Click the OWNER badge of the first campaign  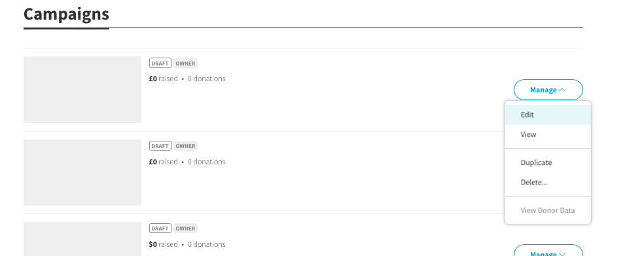pyautogui.click(x=185, y=64)
